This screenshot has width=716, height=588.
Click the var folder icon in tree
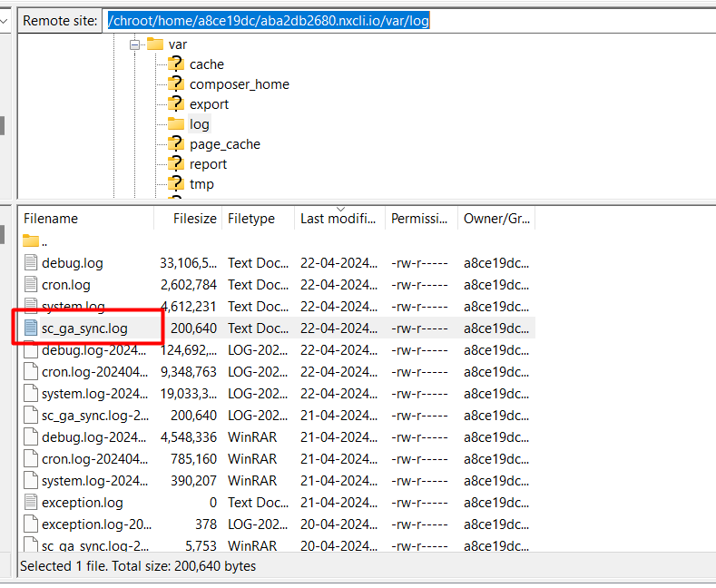(x=154, y=44)
